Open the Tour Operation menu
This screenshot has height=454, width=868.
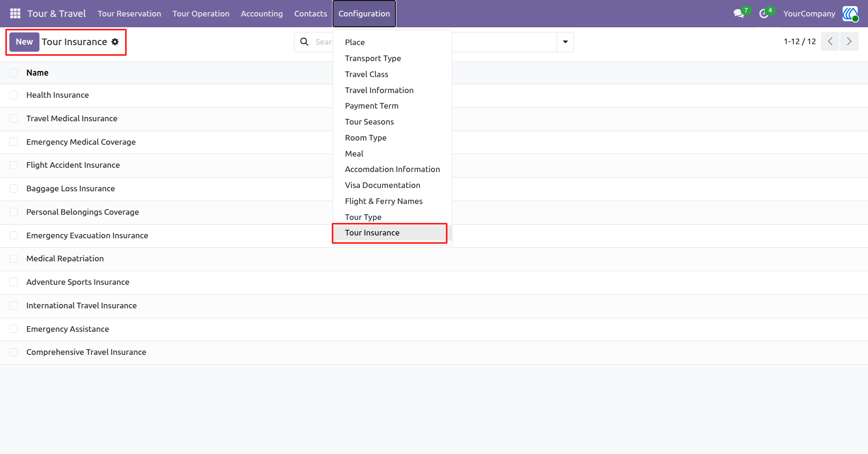pos(201,14)
